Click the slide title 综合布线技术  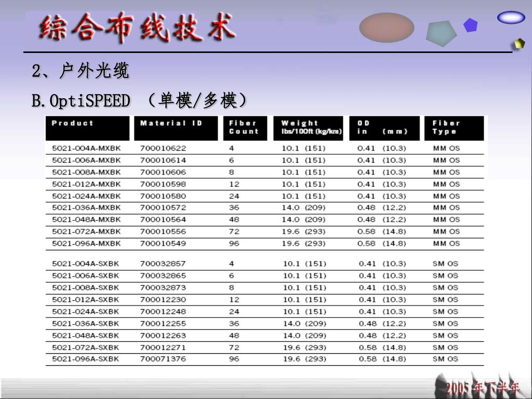pos(137,28)
